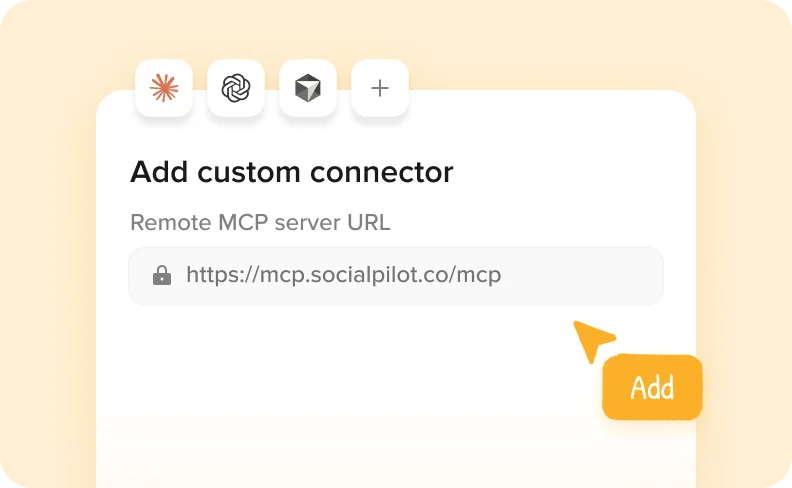Click the 'Add custom connector' heading
Viewport: 792px width, 488px height.
point(291,172)
